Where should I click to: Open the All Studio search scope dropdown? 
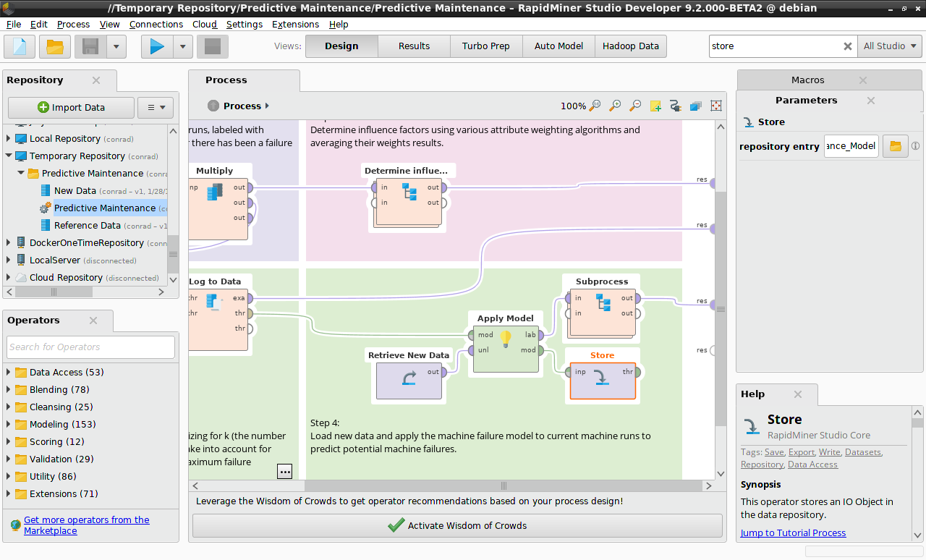tap(890, 46)
